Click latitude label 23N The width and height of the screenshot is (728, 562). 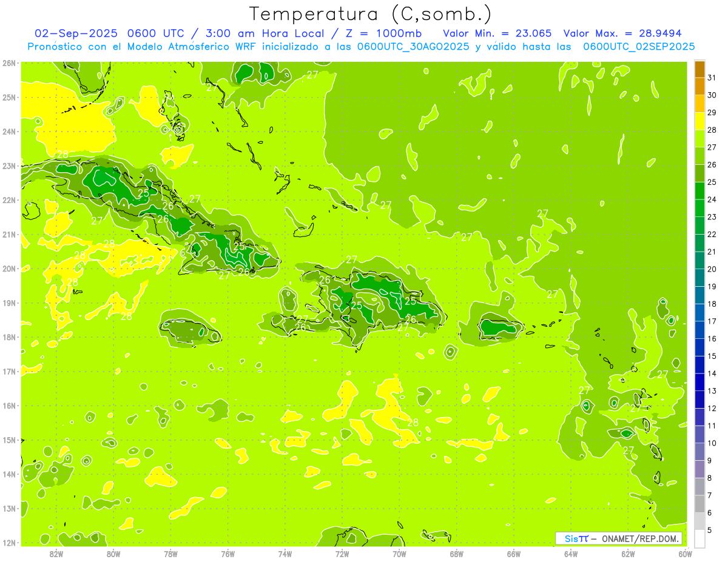pos(9,166)
